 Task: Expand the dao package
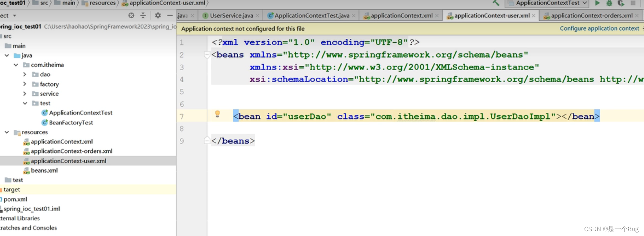point(24,74)
